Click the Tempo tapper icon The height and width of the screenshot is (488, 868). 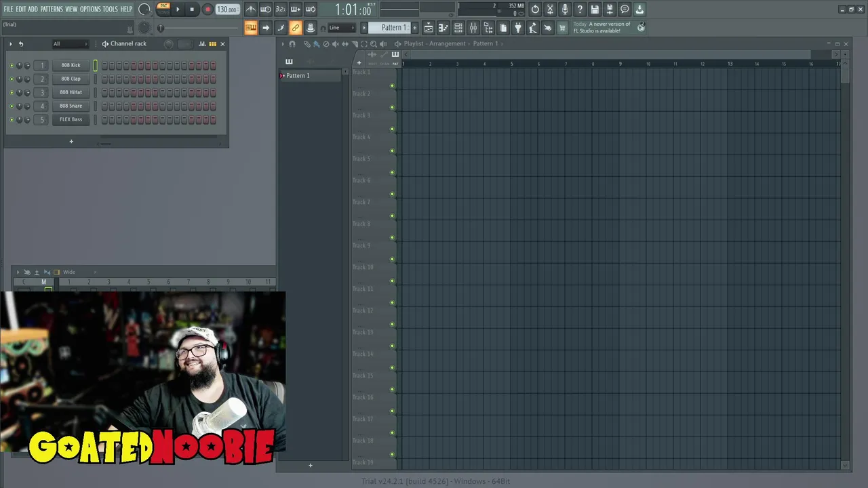click(533, 28)
